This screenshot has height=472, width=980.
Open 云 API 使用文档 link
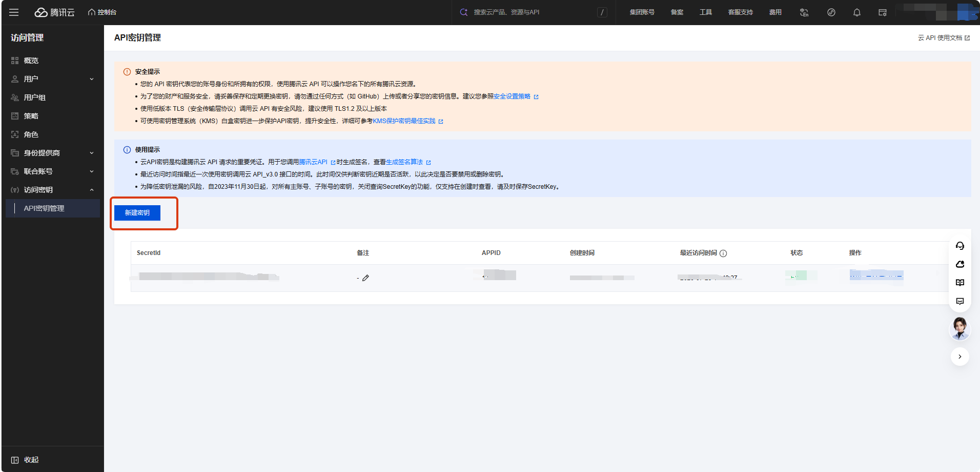(x=944, y=38)
